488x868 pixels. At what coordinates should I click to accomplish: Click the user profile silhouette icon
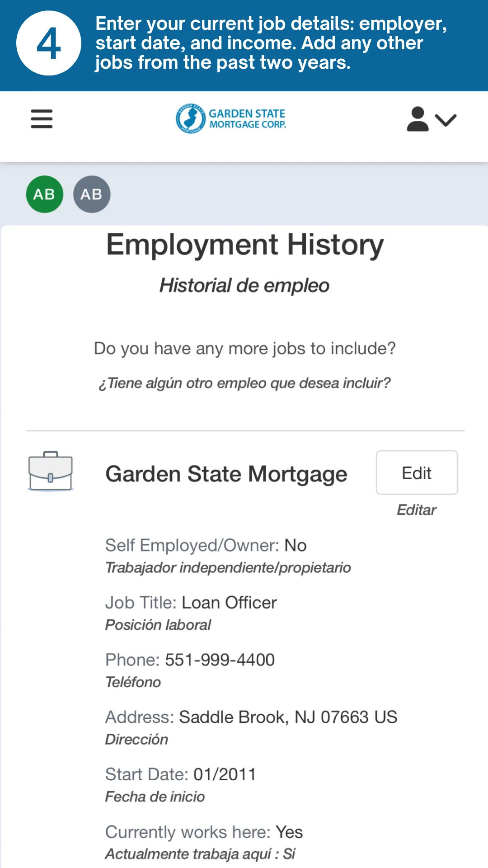[x=418, y=119]
